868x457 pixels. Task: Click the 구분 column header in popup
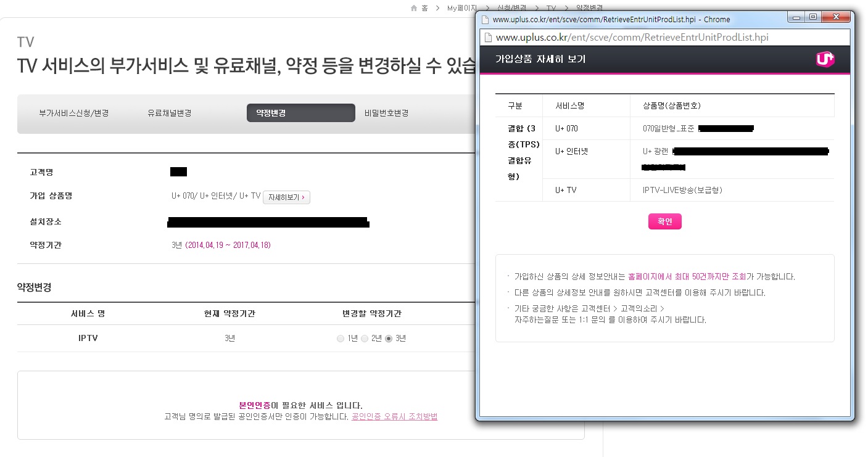pos(515,105)
